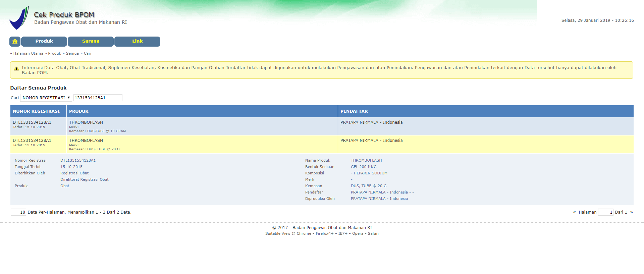Image resolution: width=644 pixels, height=274 pixels.
Task: Click THROMBOFLASH Nama Produk value in details
Action: 366,160
